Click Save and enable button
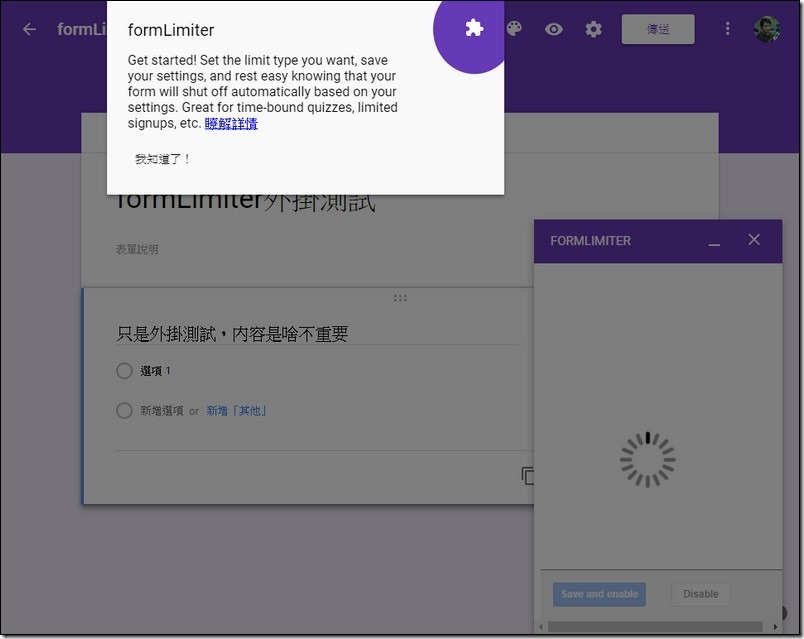This screenshot has height=639, width=804. 599,594
